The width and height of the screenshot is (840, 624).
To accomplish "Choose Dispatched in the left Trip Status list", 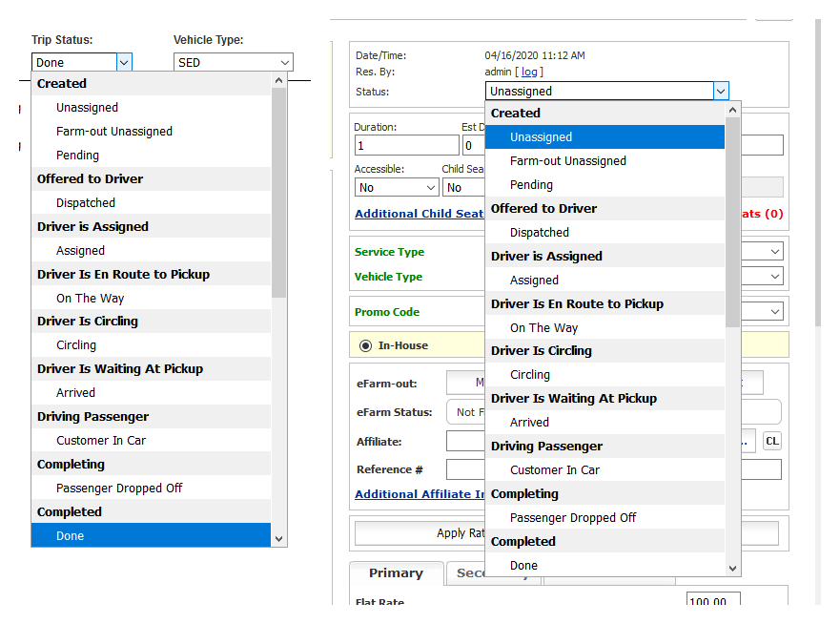I will click(x=86, y=203).
